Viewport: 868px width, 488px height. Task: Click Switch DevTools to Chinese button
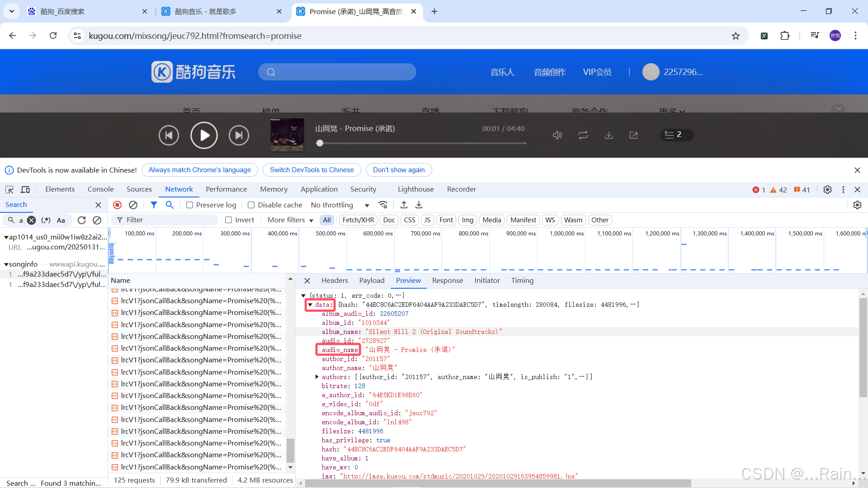click(x=311, y=170)
